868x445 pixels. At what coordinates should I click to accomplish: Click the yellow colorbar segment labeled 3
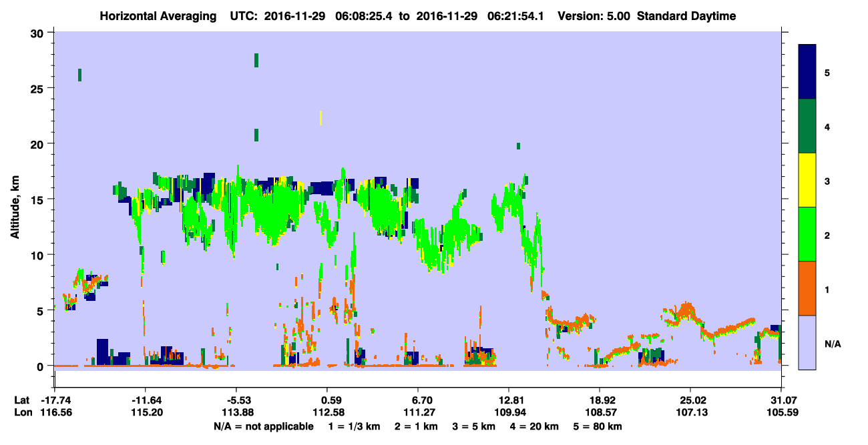[807, 180]
